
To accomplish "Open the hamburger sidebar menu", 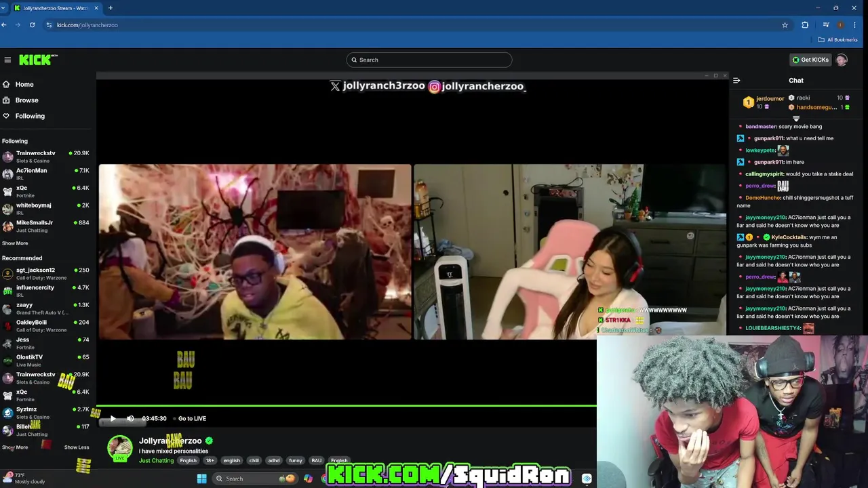I will click(x=7, y=60).
